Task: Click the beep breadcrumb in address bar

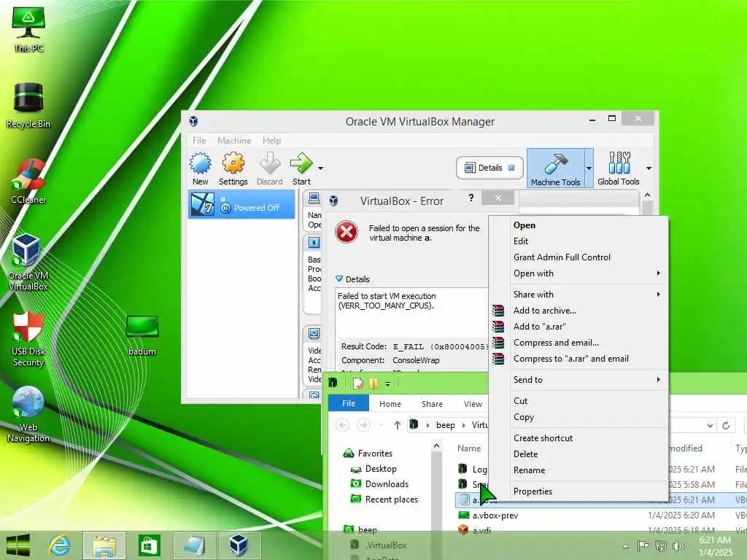Action: pos(446,425)
